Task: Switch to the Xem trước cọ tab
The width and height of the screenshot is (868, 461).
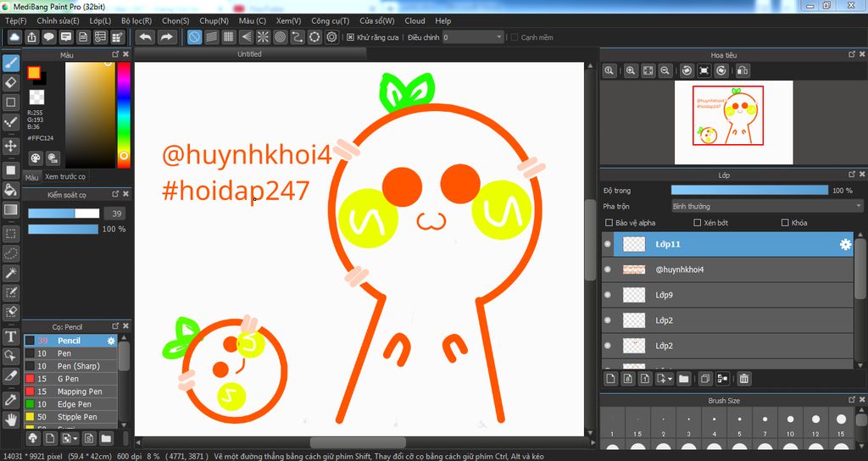Action: click(x=65, y=176)
